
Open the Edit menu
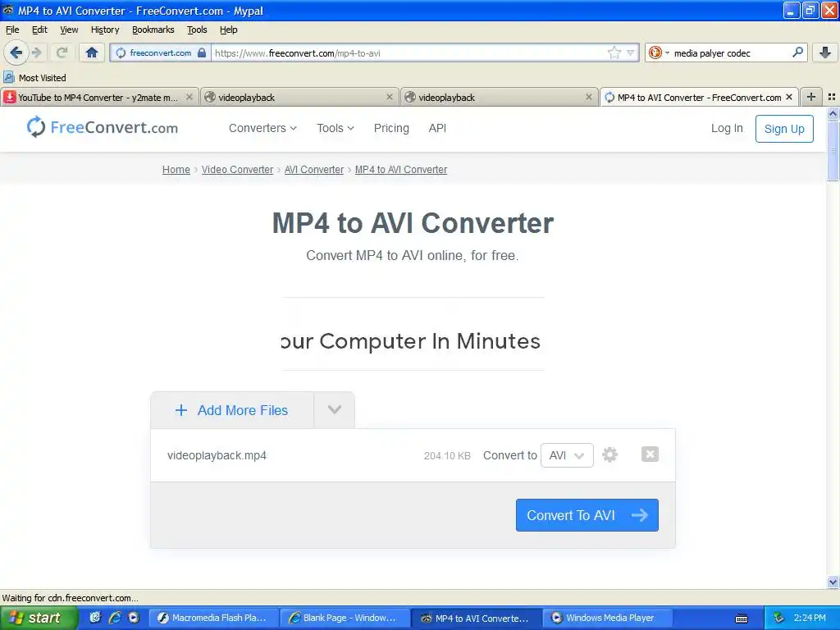(39, 30)
